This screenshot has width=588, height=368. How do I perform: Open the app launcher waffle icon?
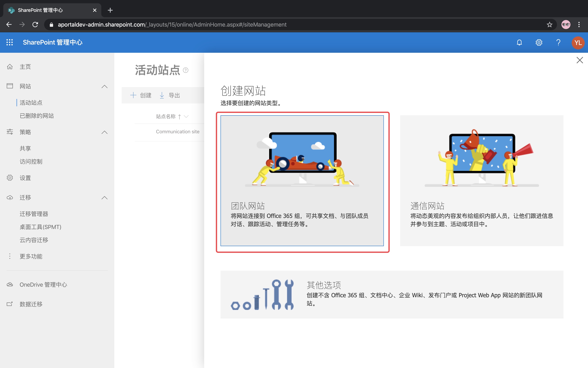(x=9, y=42)
